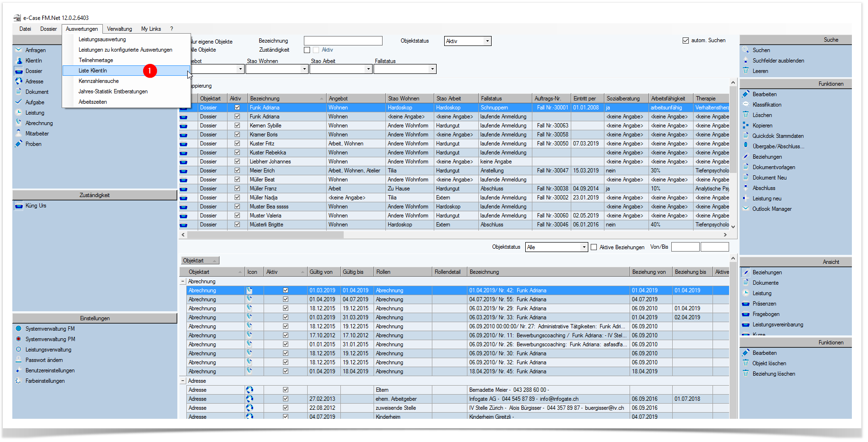This screenshot has width=868, height=442.
Task: Select the Mitarbeiter icon
Action: tap(19, 133)
